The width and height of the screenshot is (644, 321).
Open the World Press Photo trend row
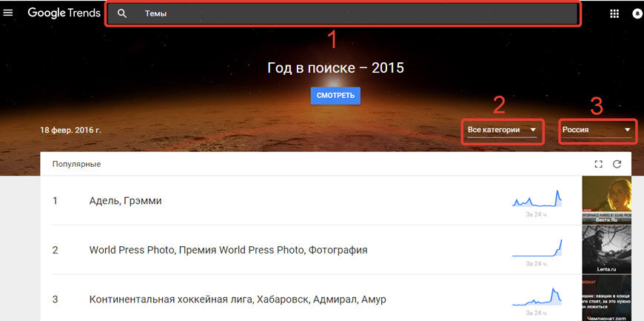pos(311,250)
